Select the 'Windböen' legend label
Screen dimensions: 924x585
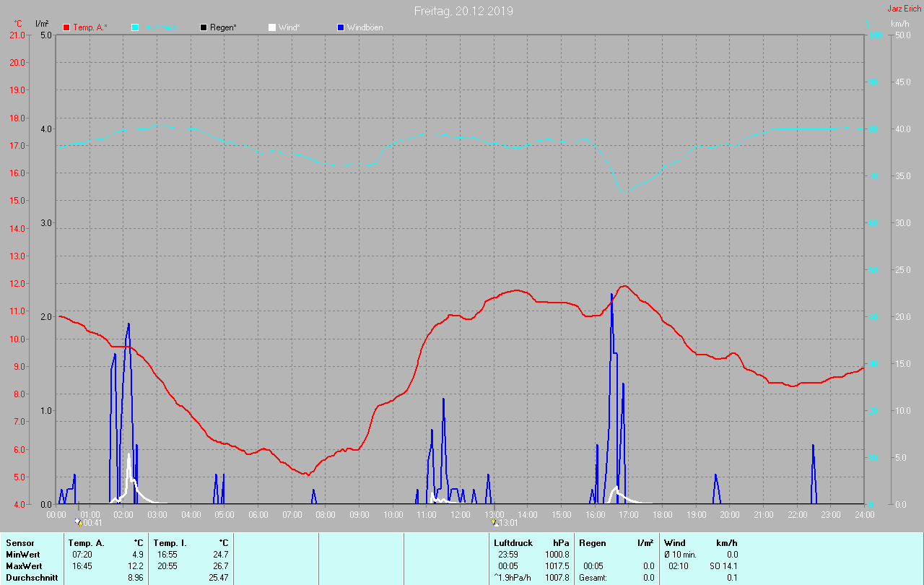[x=365, y=27]
